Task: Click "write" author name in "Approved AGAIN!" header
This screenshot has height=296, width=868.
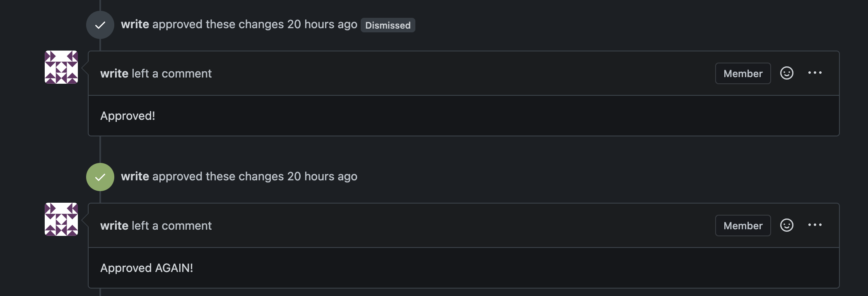Action: (114, 226)
